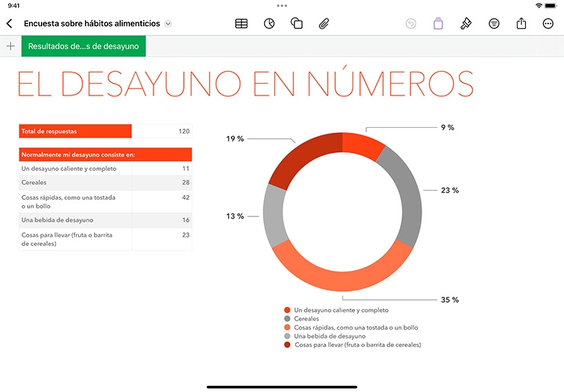The image size is (564, 392).
Task: Select the Total de respuestas header cell
Action: (75, 131)
